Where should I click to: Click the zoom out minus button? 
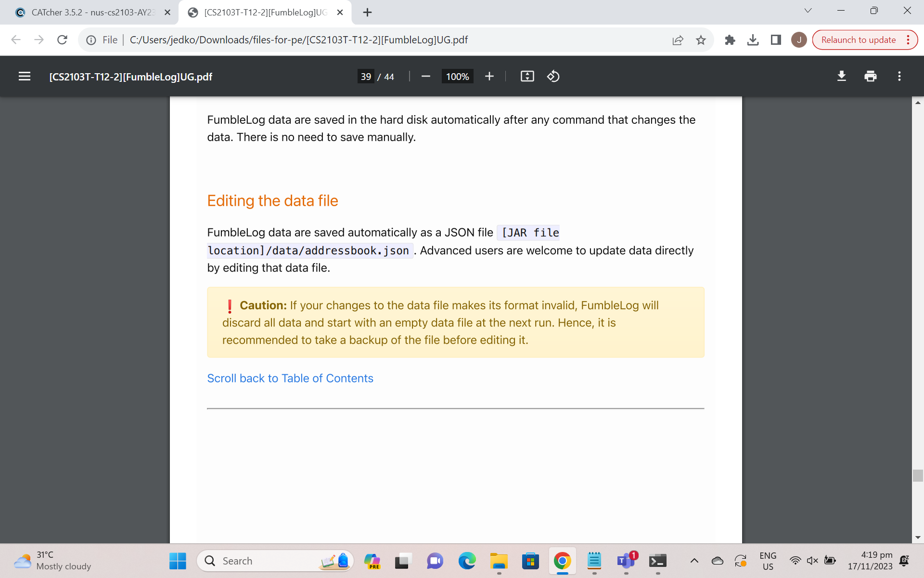(x=425, y=76)
